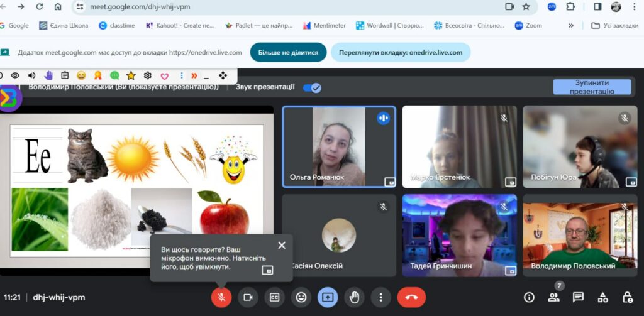
Task: Click the present screen share icon
Action: (x=328, y=297)
